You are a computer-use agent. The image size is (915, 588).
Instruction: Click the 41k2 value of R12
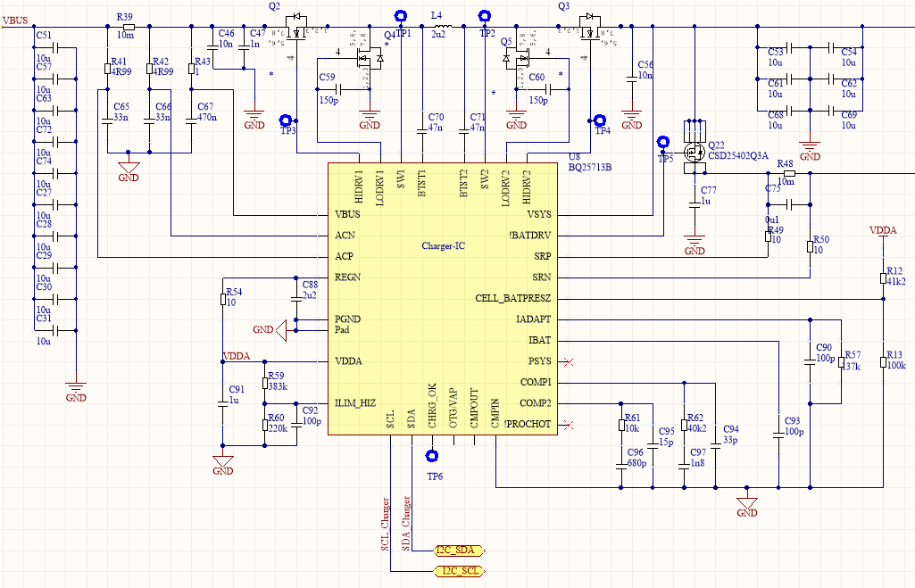click(x=896, y=281)
